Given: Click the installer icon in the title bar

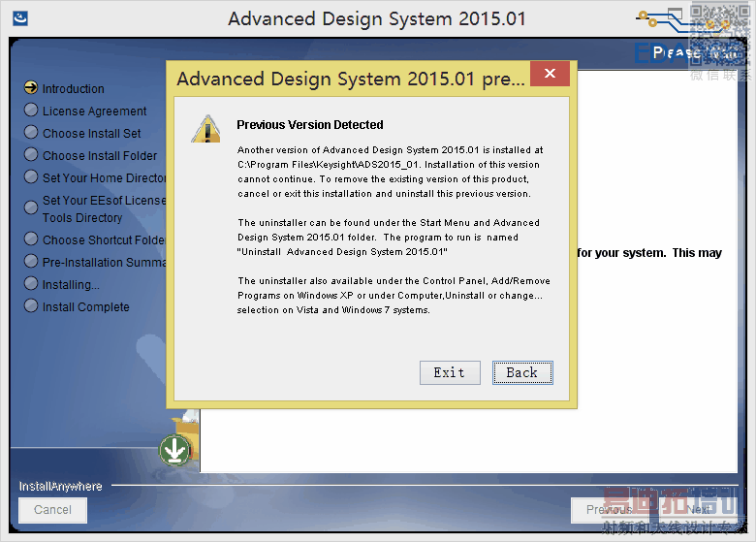Looking at the screenshot, I should pos(20,18).
